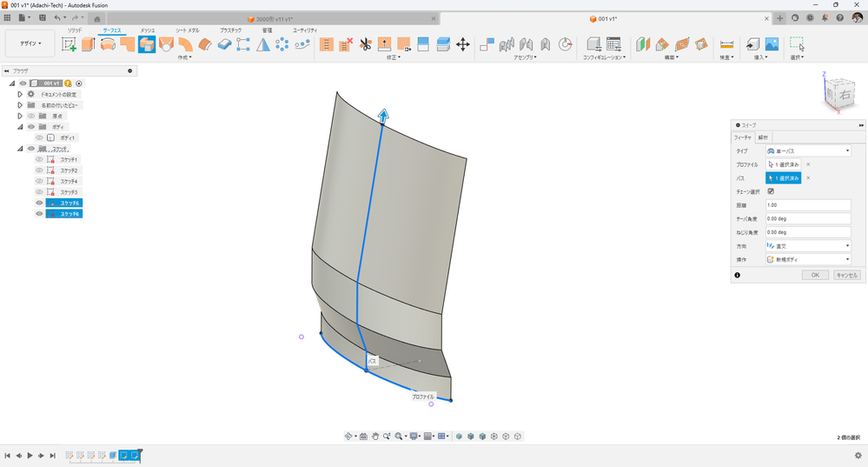The width and height of the screenshot is (868, 467).
Task: Hide Sketch5 via its eye icon
Action: 39,203
